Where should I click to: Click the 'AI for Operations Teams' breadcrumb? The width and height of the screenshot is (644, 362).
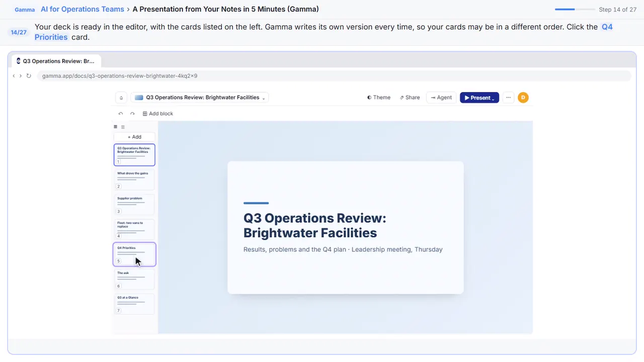(83, 9)
